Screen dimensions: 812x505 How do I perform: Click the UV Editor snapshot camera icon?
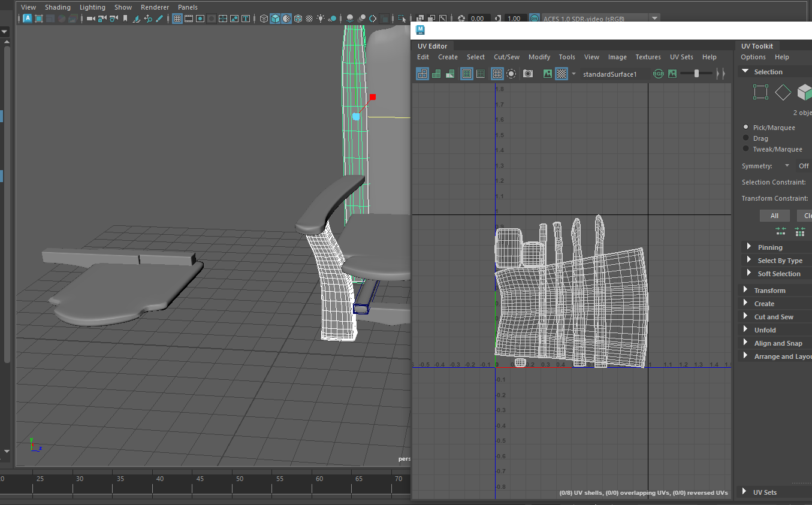(x=528, y=74)
